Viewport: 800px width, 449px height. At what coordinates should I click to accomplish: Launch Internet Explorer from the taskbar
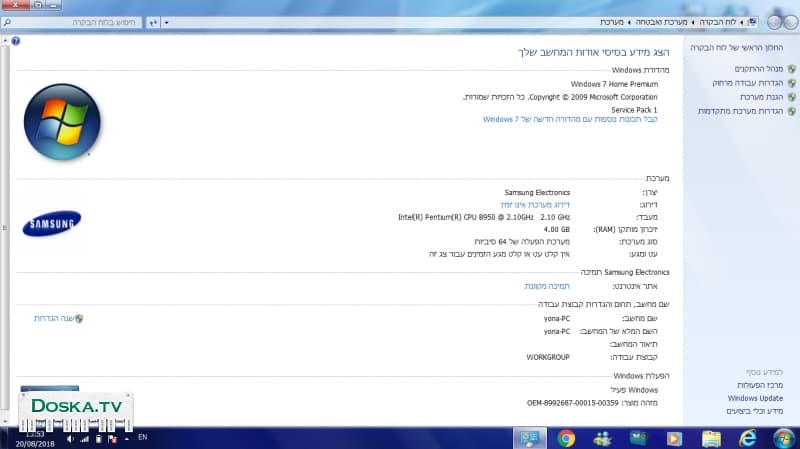[x=747, y=438]
